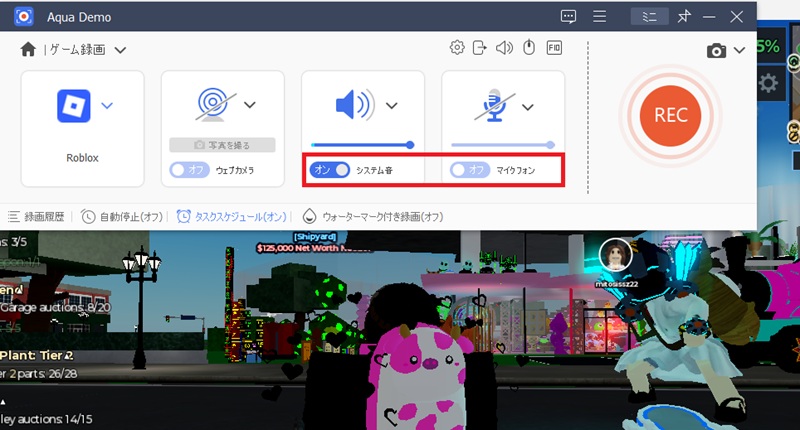Adjust the system sound volume slider
This screenshot has height=430, width=800.
pos(362,145)
